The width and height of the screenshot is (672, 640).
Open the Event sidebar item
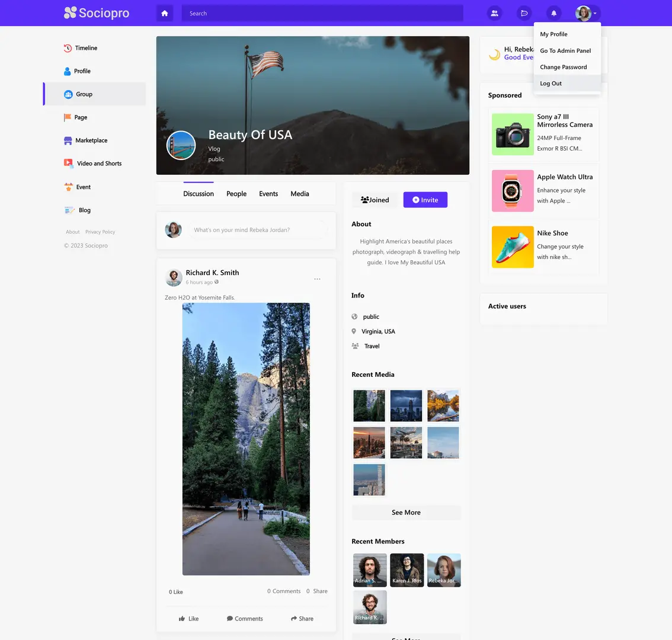pyautogui.click(x=83, y=187)
